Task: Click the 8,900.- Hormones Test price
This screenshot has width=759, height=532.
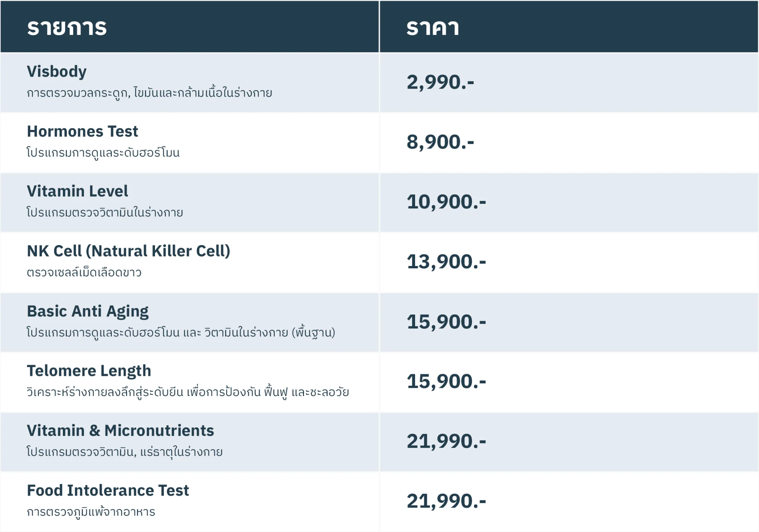Action: pos(440,142)
